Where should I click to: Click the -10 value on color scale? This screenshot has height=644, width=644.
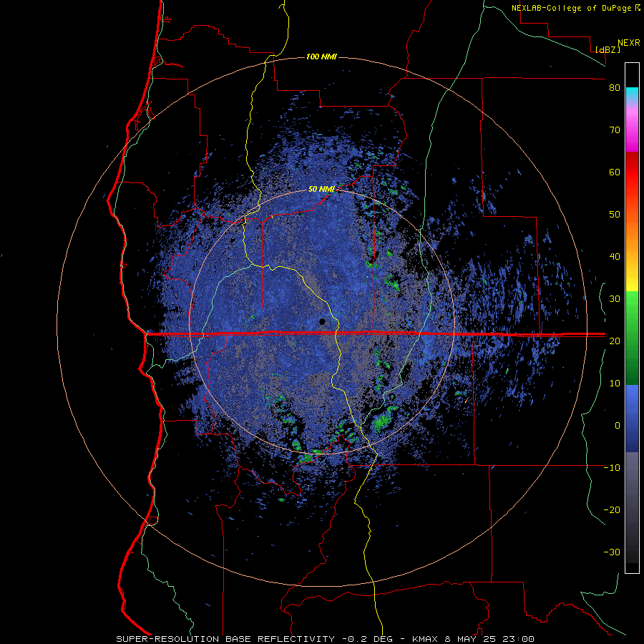click(x=612, y=467)
